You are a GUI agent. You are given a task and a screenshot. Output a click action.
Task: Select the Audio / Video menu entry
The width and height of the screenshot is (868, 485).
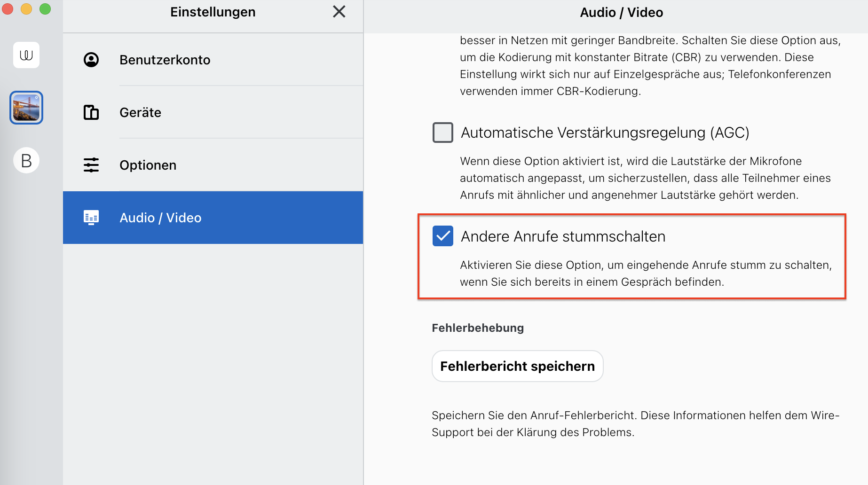(213, 218)
